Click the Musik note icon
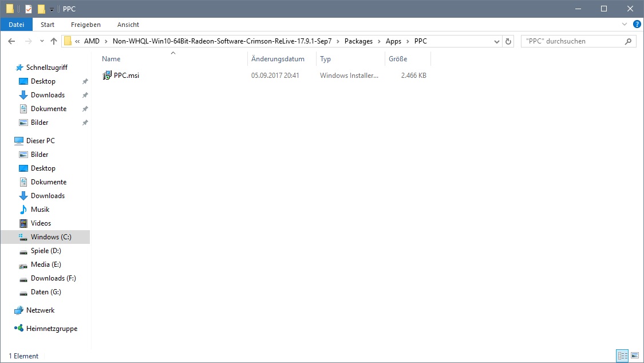The width and height of the screenshot is (644, 363). 23,210
